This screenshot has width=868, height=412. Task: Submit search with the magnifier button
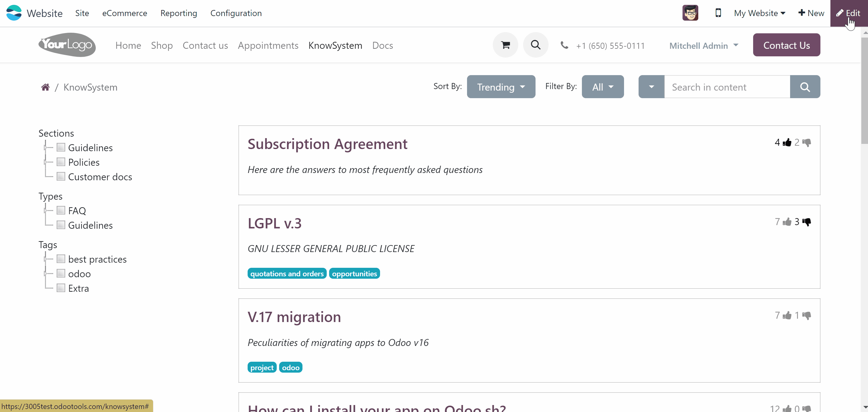(805, 87)
